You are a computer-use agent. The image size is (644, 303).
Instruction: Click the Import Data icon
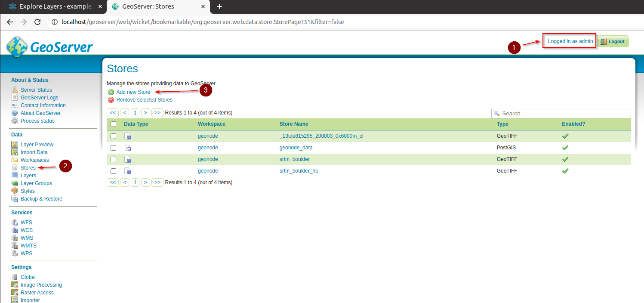pyautogui.click(x=15, y=152)
